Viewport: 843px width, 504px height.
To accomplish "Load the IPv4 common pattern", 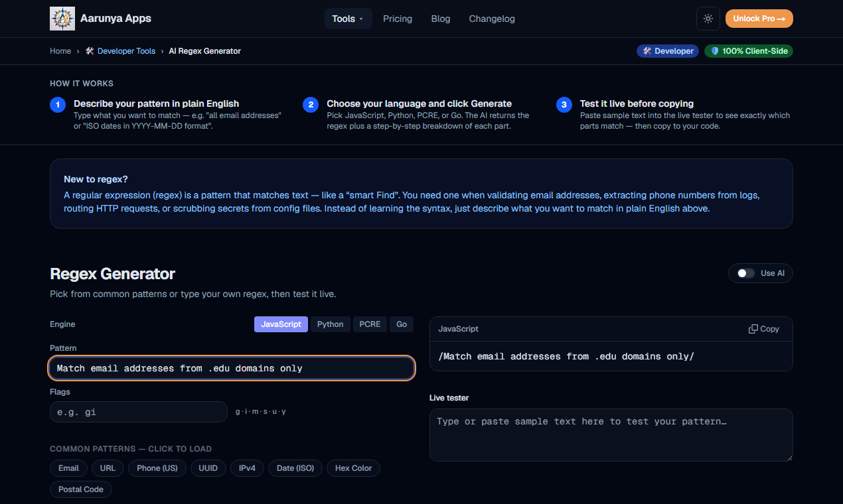I will pos(247,468).
